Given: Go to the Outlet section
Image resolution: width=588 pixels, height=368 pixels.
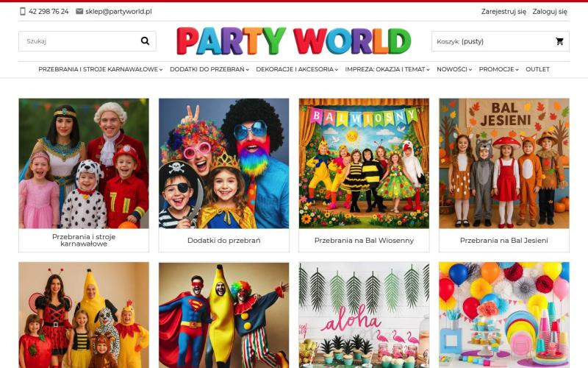Looking at the screenshot, I should (x=537, y=69).
